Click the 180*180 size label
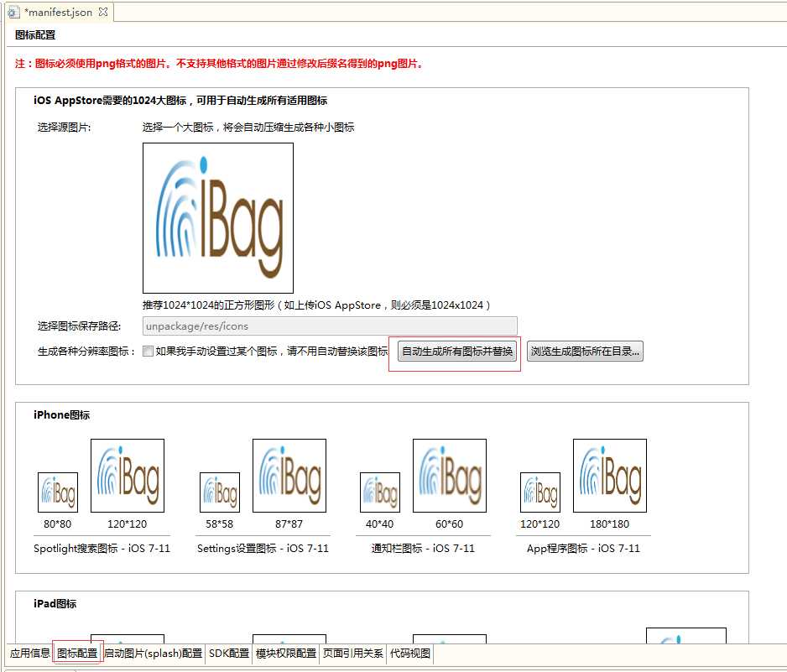 coord(609,524)
